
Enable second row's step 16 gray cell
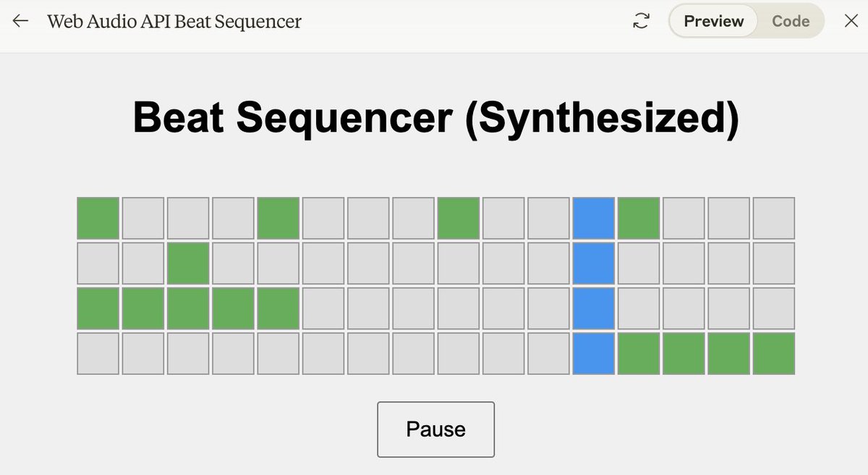(x=774, y=264)
